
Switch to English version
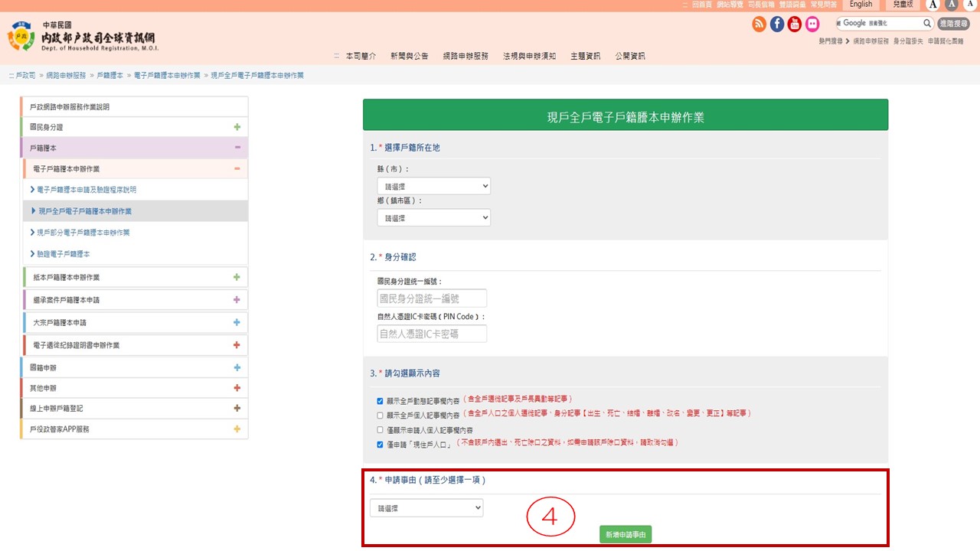[861, 5]
